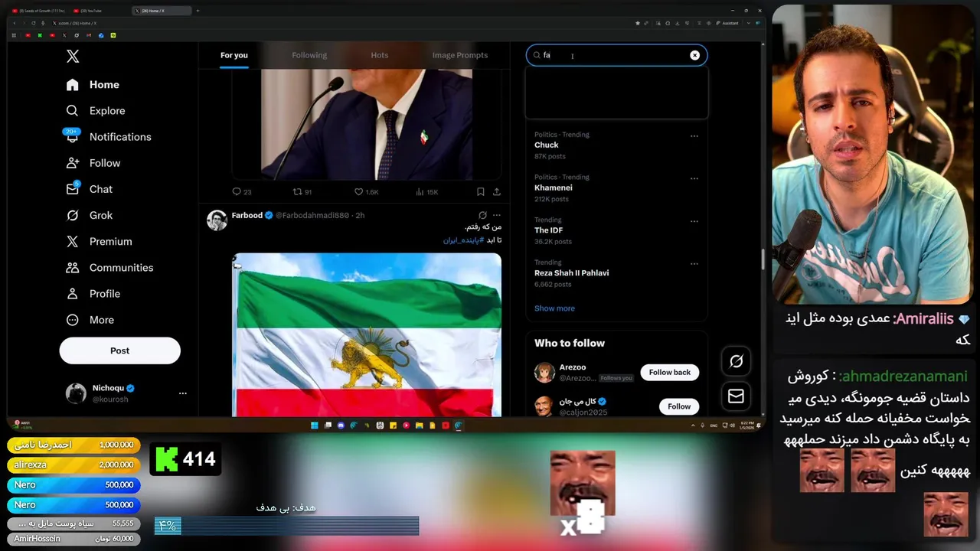The height and width of the screenshot is (551, 980).
Task: Open Arezoo's avatar in Who to follow
Action: [544, 373]
